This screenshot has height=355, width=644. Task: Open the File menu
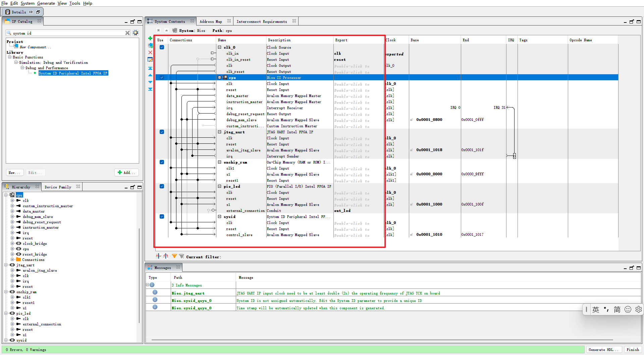pos(4,3)
